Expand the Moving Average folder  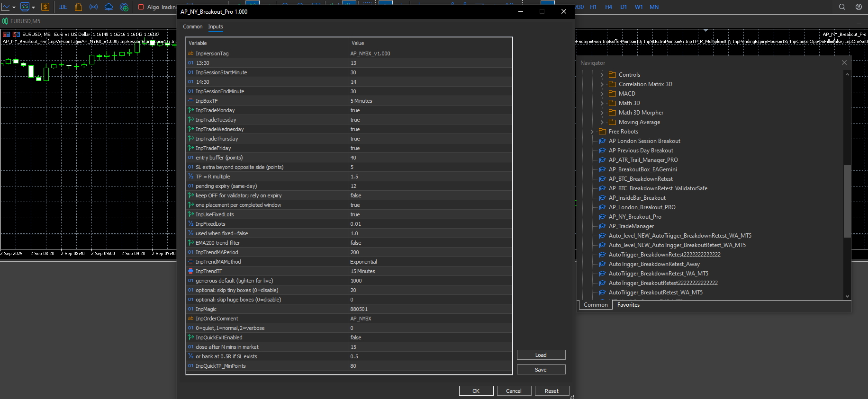602,122
